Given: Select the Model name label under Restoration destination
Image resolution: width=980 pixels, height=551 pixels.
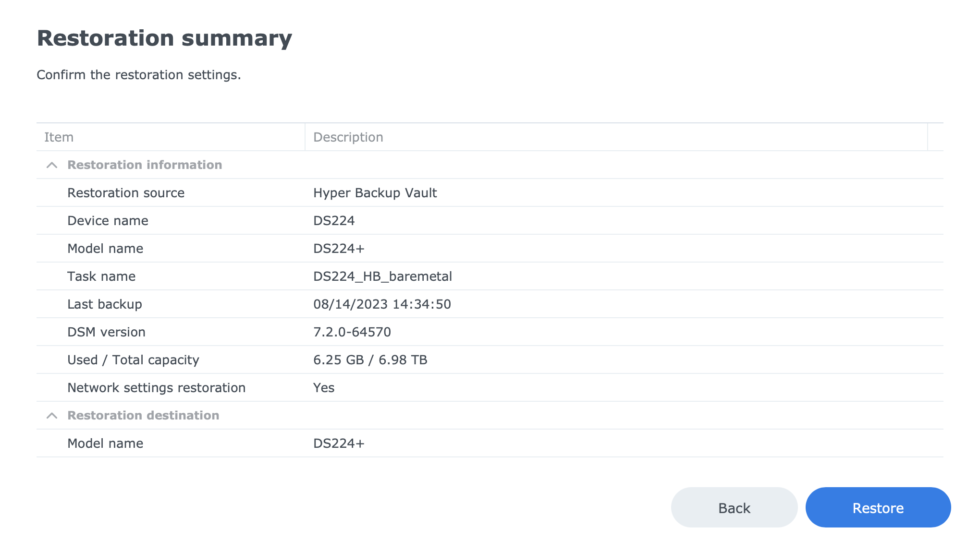Looking at the screenshot, I should (x=105, y=443).
